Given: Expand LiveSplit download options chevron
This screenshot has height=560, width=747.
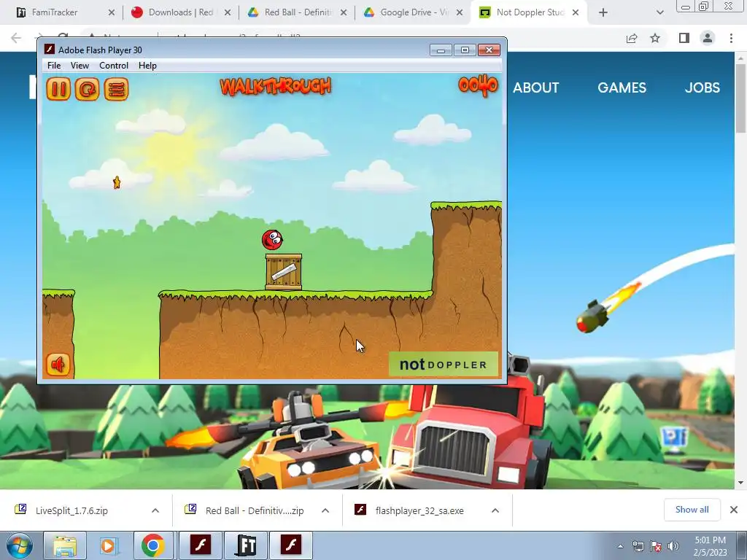Looking at the screenshot, I should pos(155,510).
